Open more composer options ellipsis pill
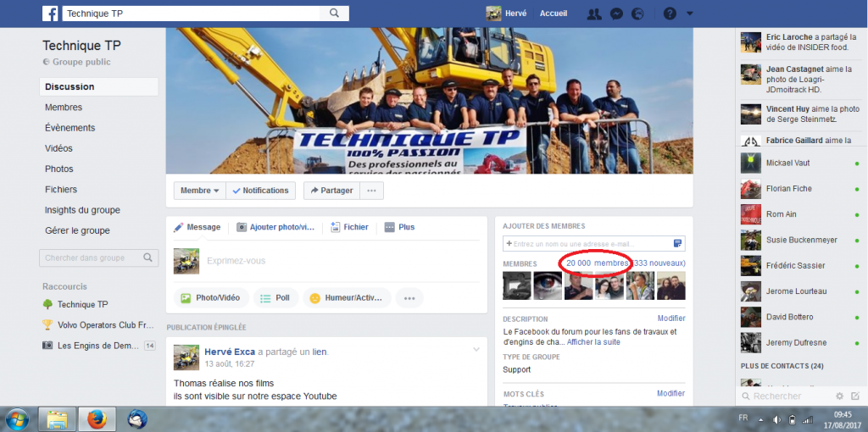 click(409, 297)
